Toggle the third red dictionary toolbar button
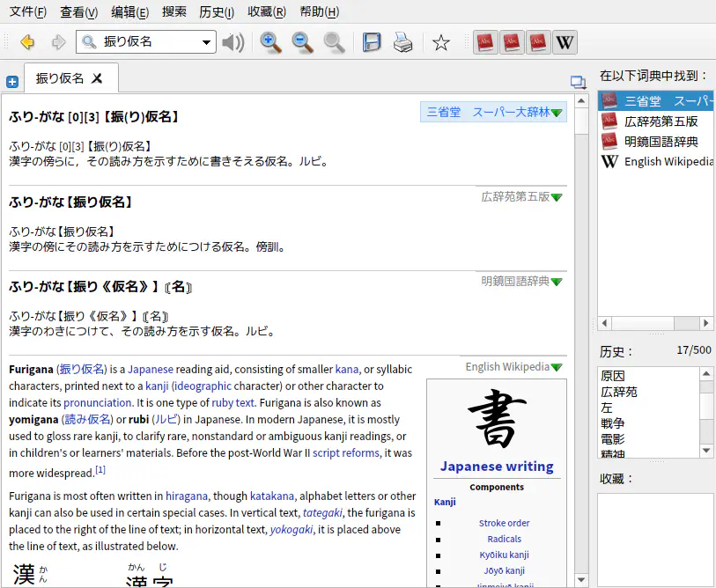The image size is (716, 588). click(x=538, y=42)
